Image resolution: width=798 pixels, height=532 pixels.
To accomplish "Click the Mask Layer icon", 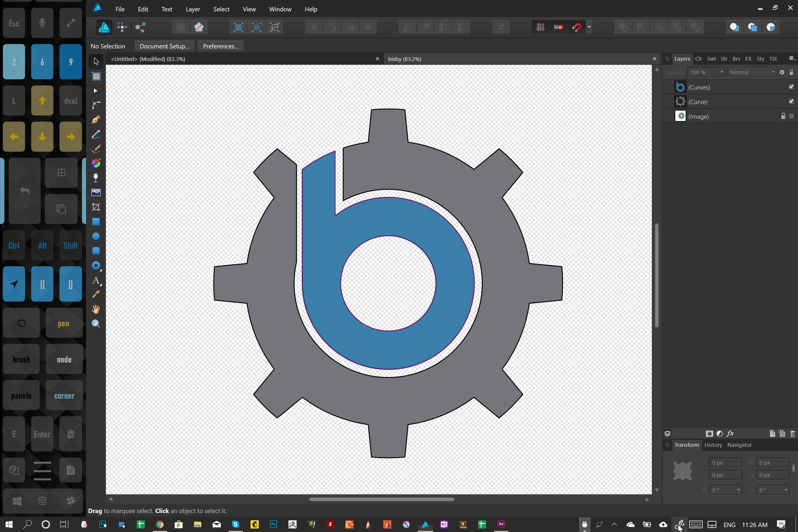I will tap(709, 434).
